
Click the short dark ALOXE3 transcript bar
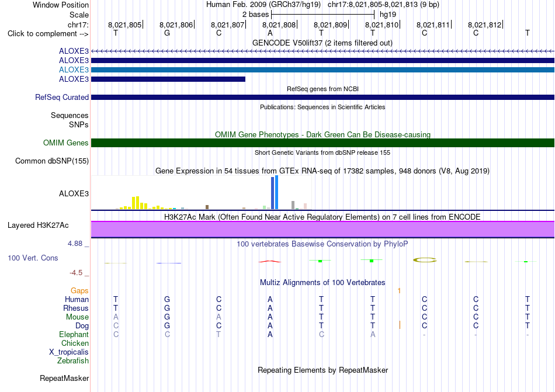[168, 79]
